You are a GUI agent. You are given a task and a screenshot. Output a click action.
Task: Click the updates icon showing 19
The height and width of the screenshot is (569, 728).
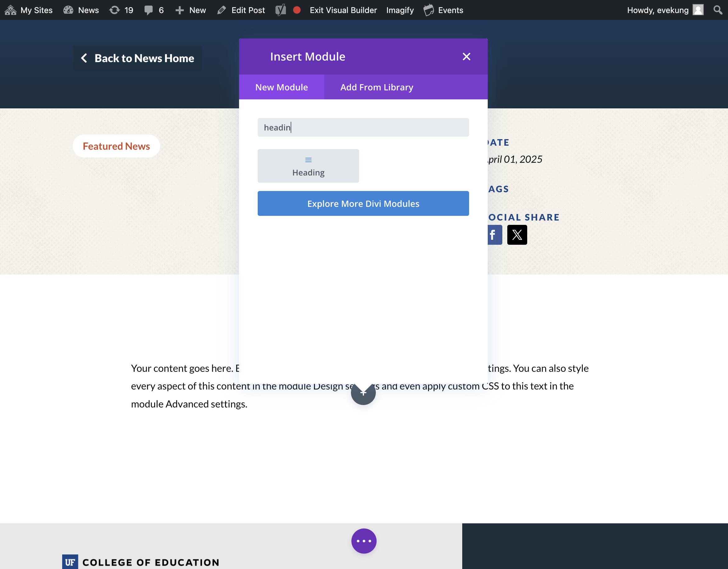121,10
